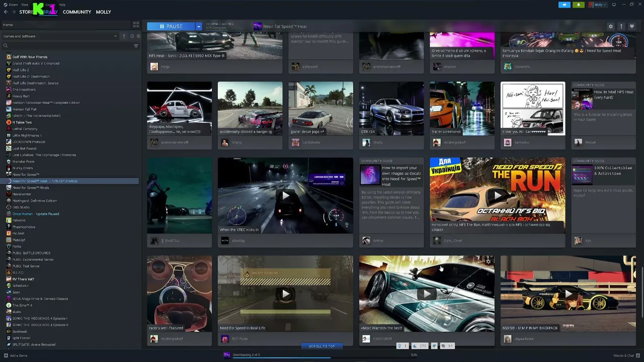Select It Takes Two in library list
Image resolution: width=644 pixels, height=362 pixels.
click(x=22, y=122)
